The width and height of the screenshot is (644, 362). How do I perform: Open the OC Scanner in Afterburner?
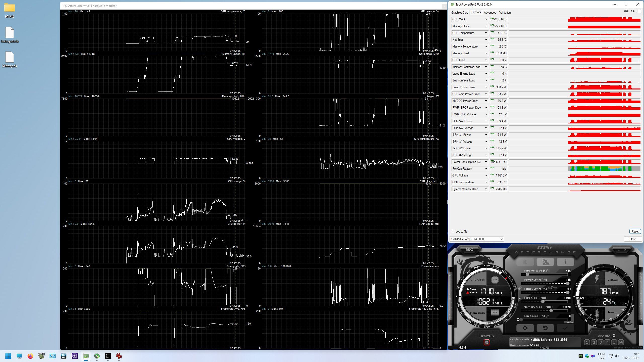[469, 250]
